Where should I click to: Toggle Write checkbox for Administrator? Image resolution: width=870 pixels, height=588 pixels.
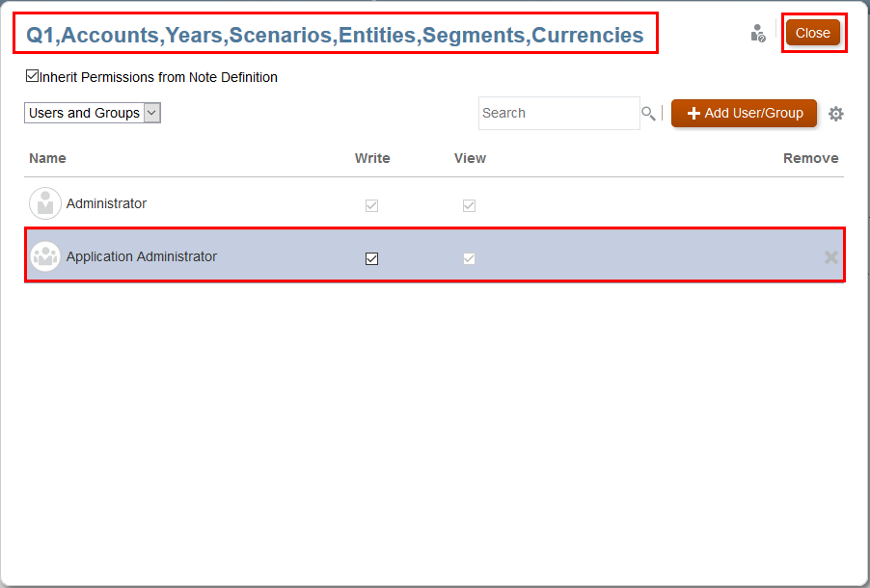372,205
